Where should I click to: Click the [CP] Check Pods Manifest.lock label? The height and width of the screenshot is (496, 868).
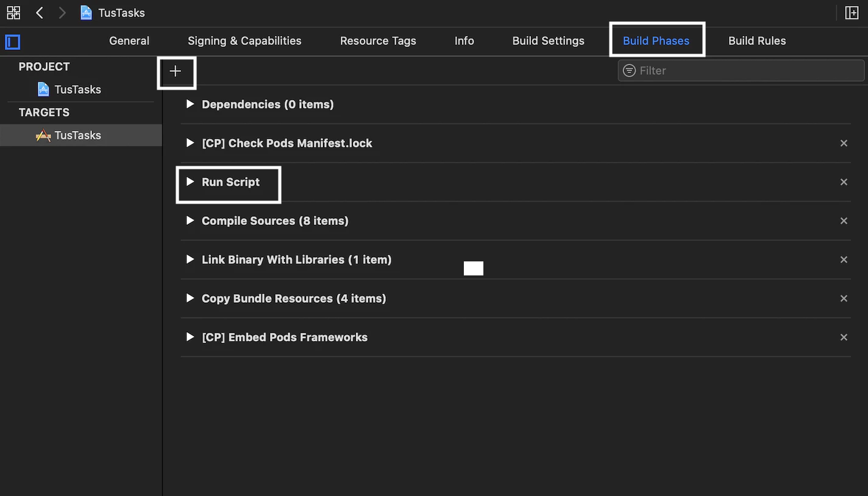[x=287, y=143]
